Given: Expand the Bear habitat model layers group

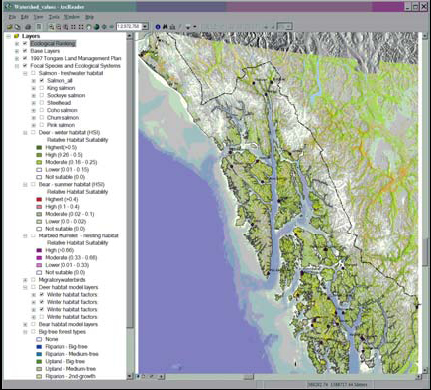Looking at the screenshot, I should pyautogui.click(x=25, y=324).
